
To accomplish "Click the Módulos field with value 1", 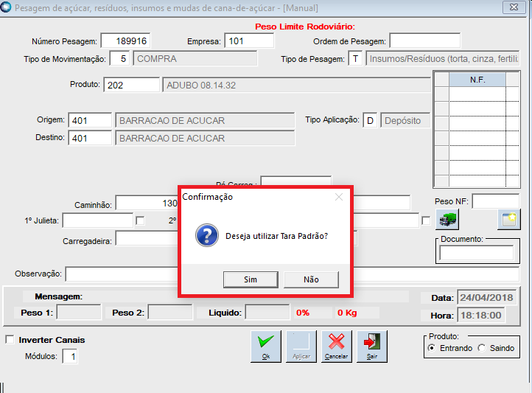I will coord(70,356).
